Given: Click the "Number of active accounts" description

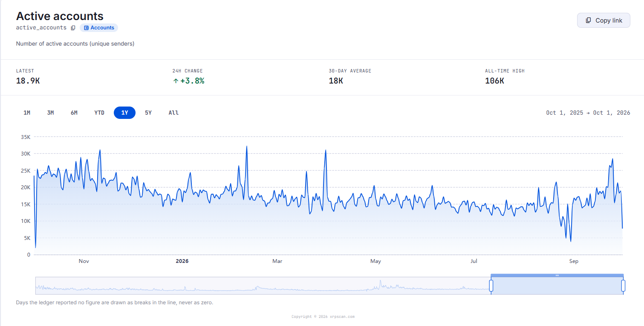Looking at the screenshot, I should pos(75,43).
